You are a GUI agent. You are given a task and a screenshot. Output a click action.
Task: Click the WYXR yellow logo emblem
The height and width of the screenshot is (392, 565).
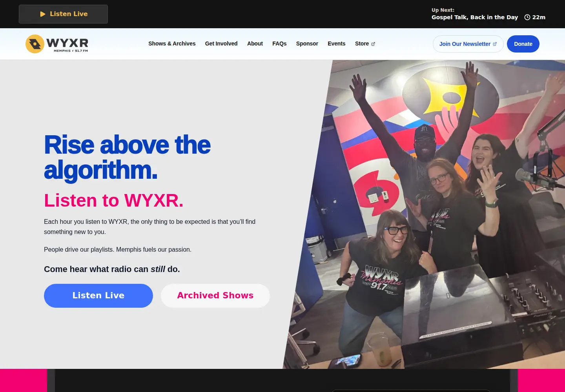(35, 44)
